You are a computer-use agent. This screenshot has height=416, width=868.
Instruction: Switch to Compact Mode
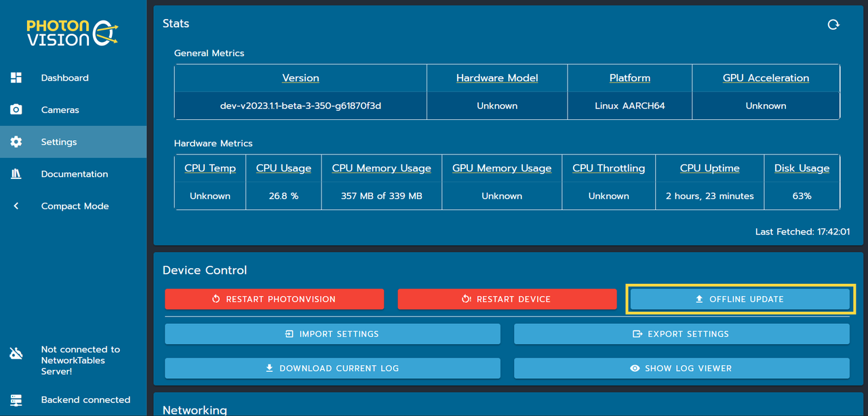click(x=73, y=206)
